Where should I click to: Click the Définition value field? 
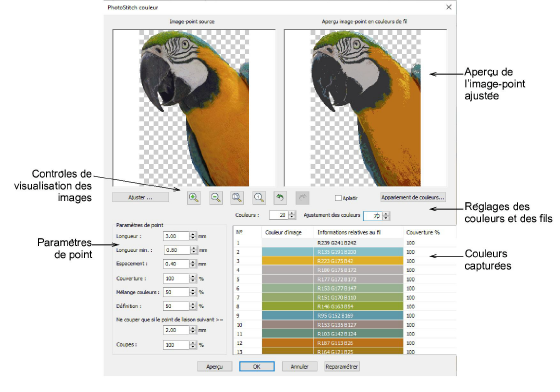pyautogui.click(x=176, y=306)
